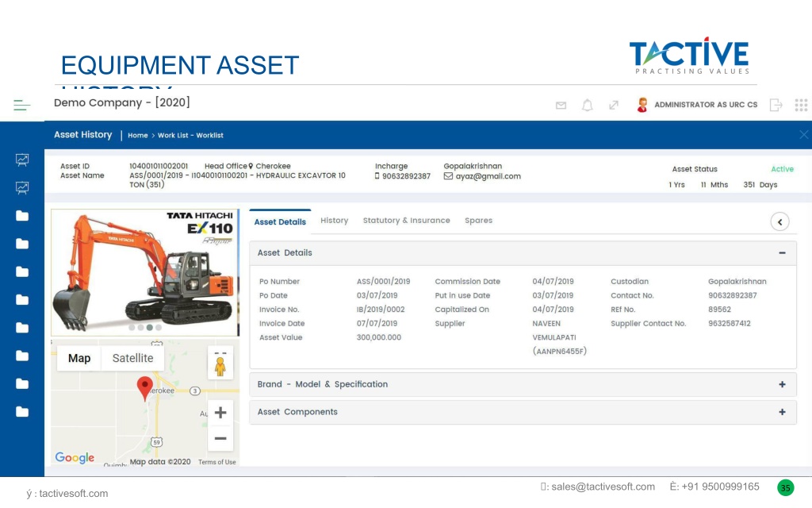Click Po Date value 03/07/2019
Screen dimensions: 812x508
pos(377,295)
